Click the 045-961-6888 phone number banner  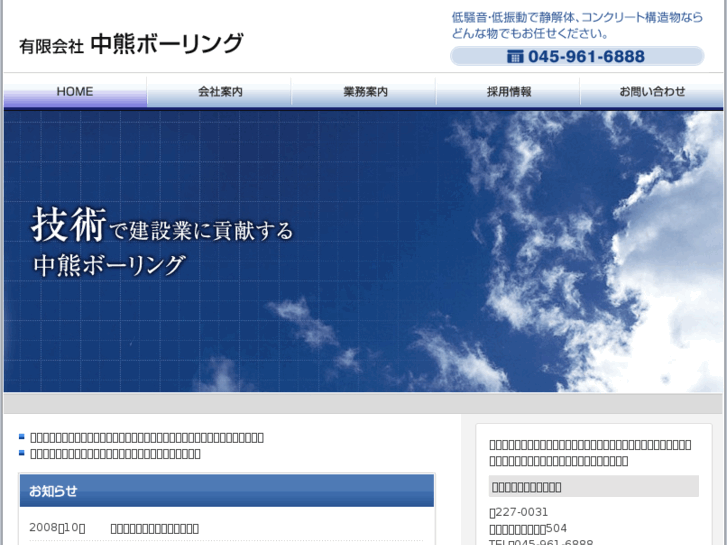(577, 56)
